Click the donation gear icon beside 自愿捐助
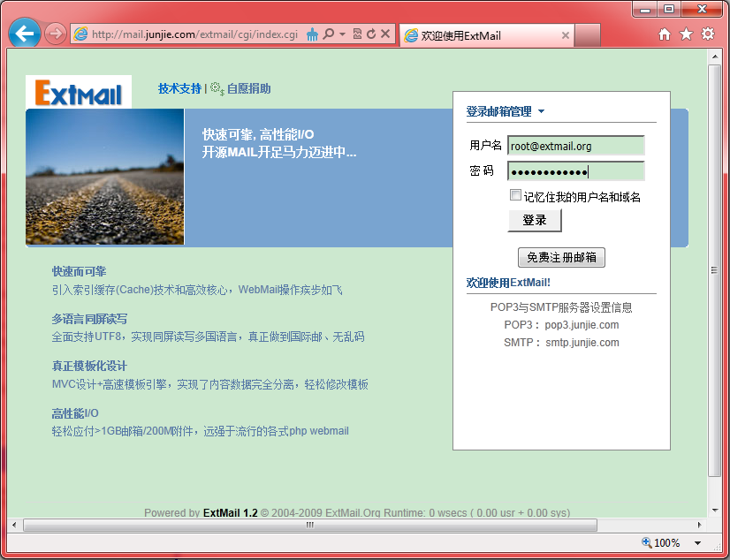 (x=217, y=88)
